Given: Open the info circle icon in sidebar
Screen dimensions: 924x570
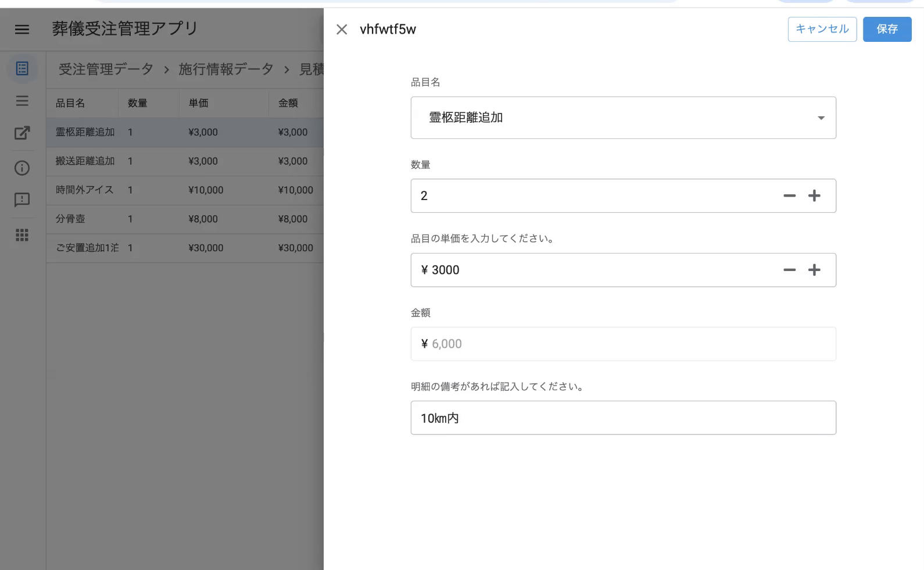Looking at the screenshot, I should [x=22, y=168].
